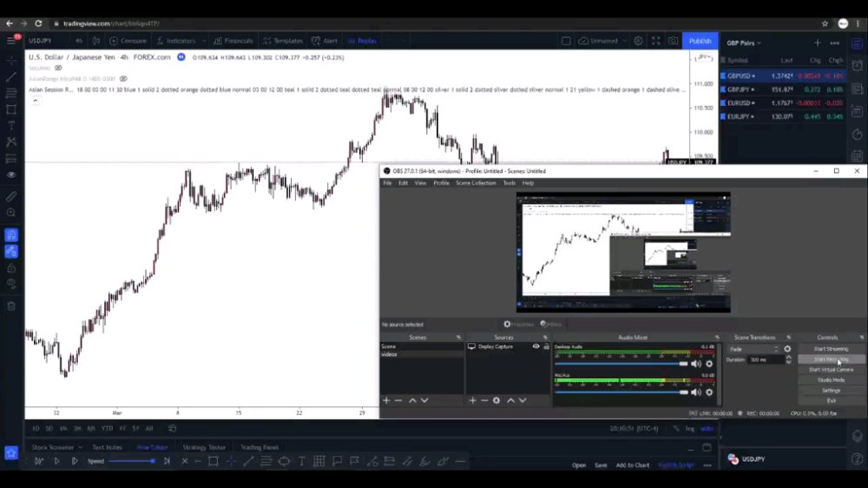Reload the page in the browser
This screenshot has height=488, width=868.
tap(38, 23)
